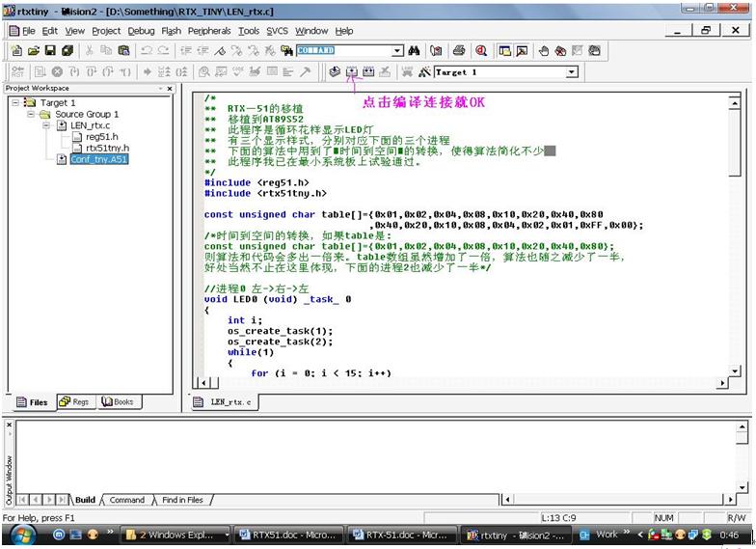Click the Find in Files toolbar icon
Image resolution: width=756 pixels, height=549 pixels.
point(287,50)
